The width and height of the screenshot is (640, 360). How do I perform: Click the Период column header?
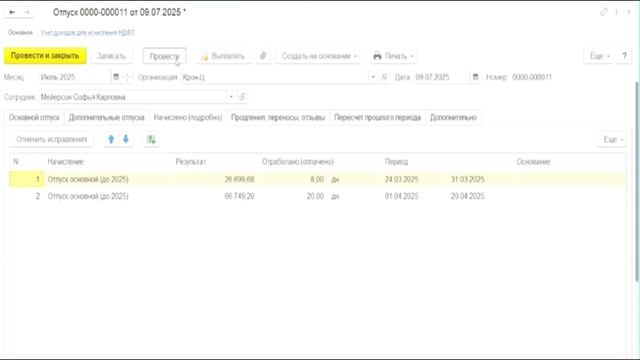pyautogui.click(x=396, y=162)
